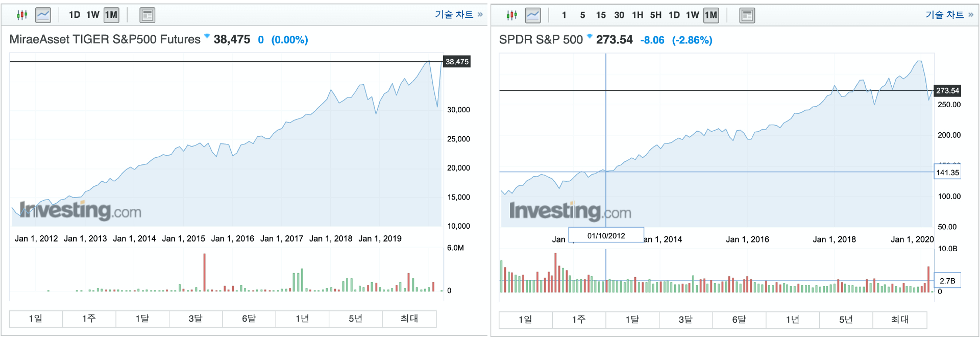Open 기술 차트 link above SPDR chart
The width and height of the screenshot is (980, 340).
[x=949, y=15]
